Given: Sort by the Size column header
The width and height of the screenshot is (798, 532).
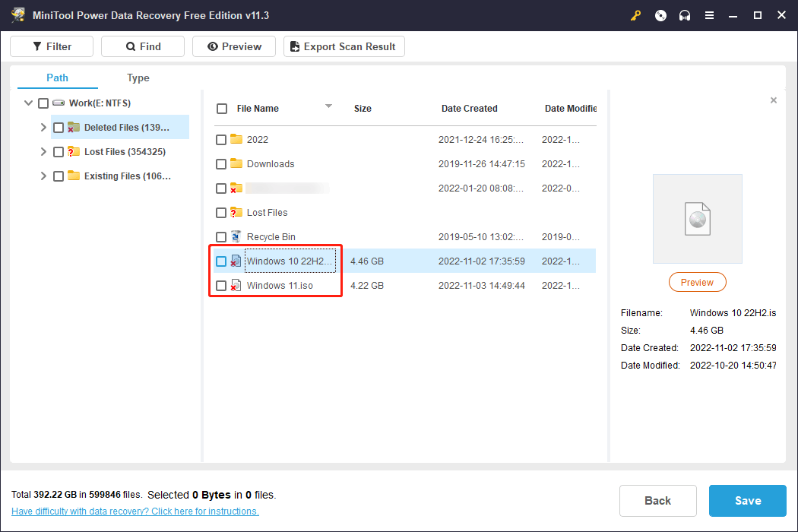Looking at the screenshot, I should (363, 109).
